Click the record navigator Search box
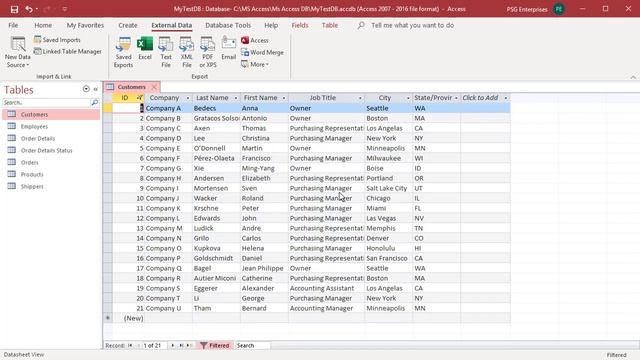 (x=253, y=345)
